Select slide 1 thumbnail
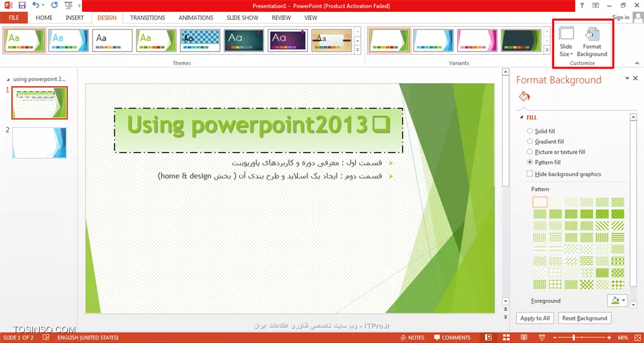644x343 pixels. [x=40, y=102]
